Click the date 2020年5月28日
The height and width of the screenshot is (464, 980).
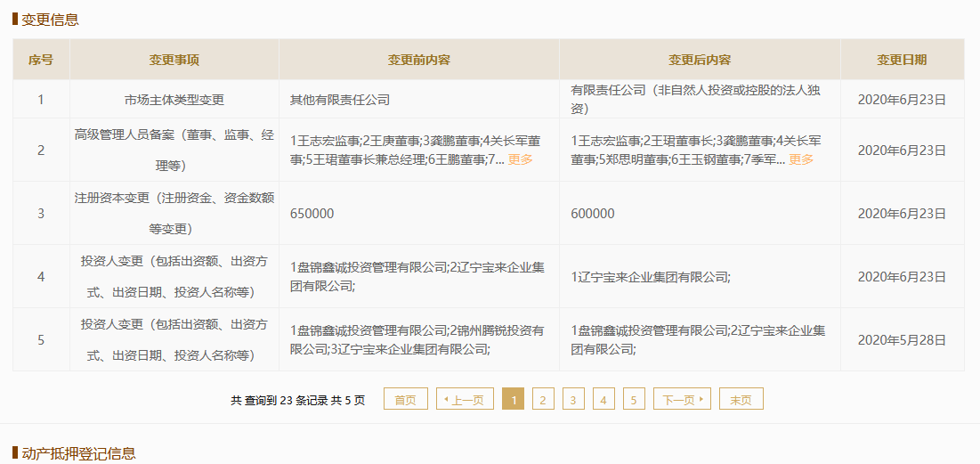pyautogui.click(x=902, y=340)
